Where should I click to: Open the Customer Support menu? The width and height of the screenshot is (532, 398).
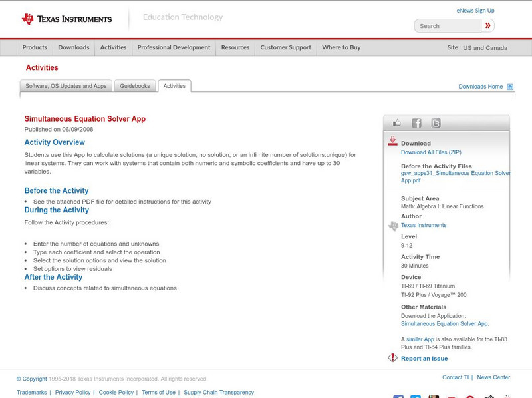tap(286, 47)
